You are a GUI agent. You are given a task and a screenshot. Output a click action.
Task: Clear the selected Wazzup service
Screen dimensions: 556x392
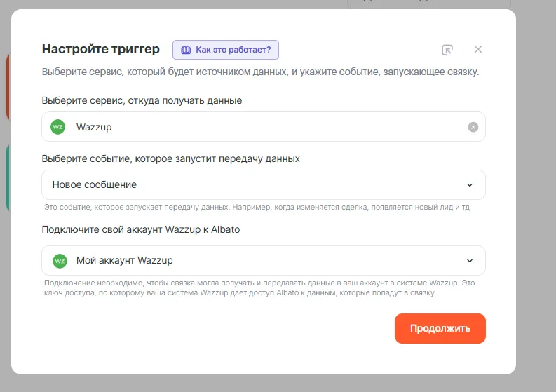(473, 127)
